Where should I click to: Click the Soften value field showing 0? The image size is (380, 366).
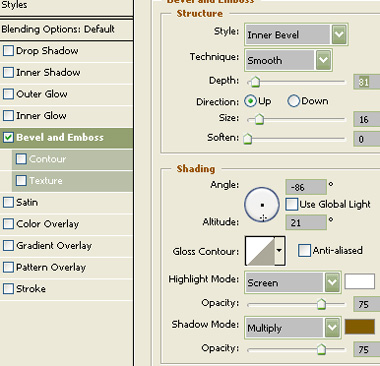click(367, 139)
